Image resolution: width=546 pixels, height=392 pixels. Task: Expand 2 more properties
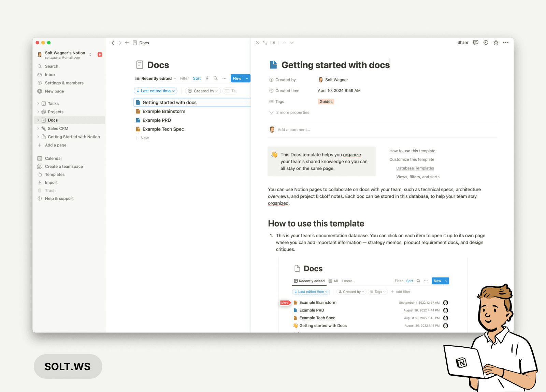(289, 112)
